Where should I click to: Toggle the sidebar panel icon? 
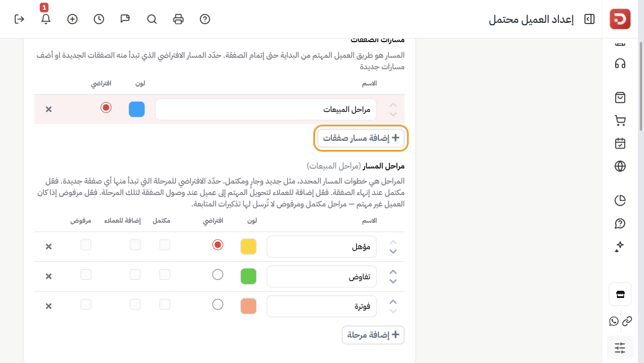589,19
